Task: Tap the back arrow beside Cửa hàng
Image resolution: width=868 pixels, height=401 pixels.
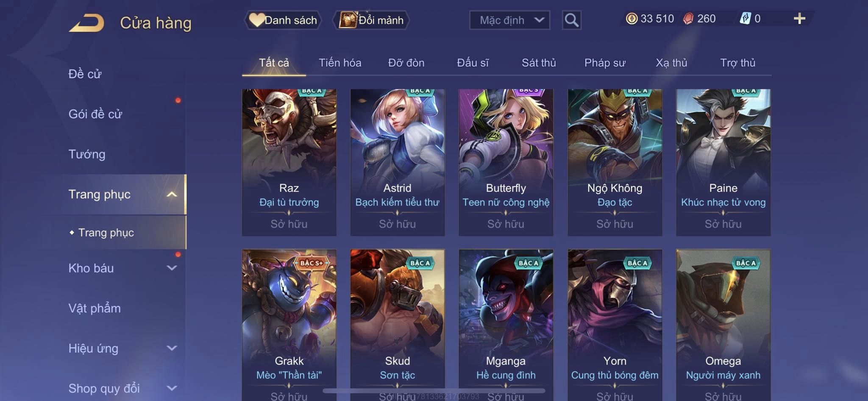Action: [x=87, y=23]
